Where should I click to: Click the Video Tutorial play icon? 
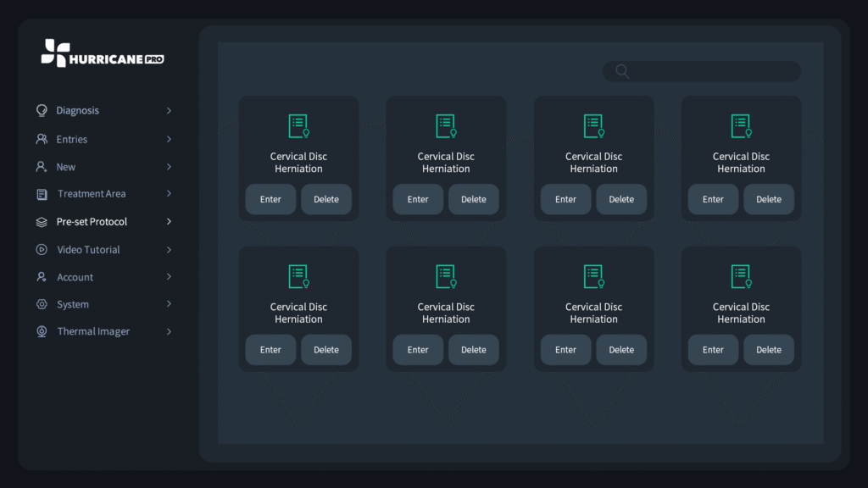(42, 250)
